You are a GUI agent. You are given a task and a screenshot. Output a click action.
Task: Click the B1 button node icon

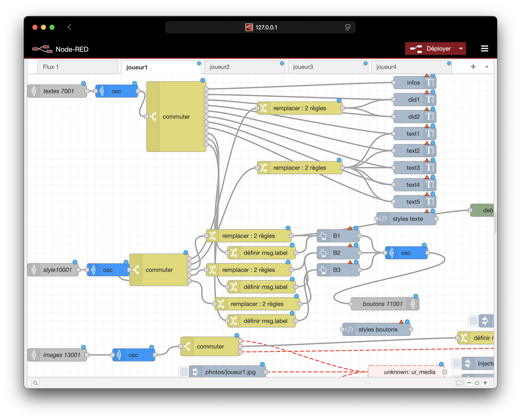pyautogui.click(x=323, y=236)
